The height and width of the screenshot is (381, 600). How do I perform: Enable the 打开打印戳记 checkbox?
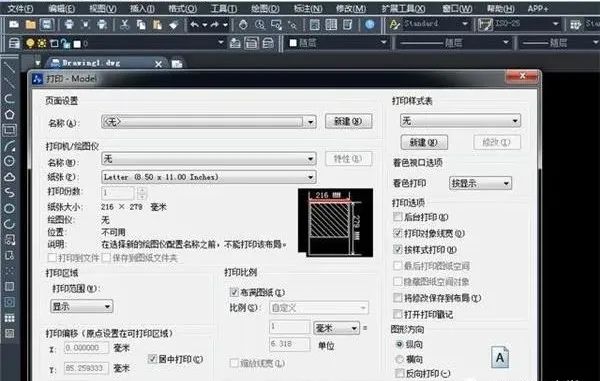(x=397, y=314)
